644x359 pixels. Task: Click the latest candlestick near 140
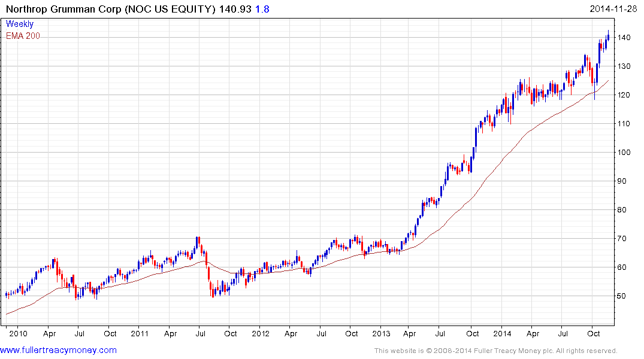tap(608, 36)
